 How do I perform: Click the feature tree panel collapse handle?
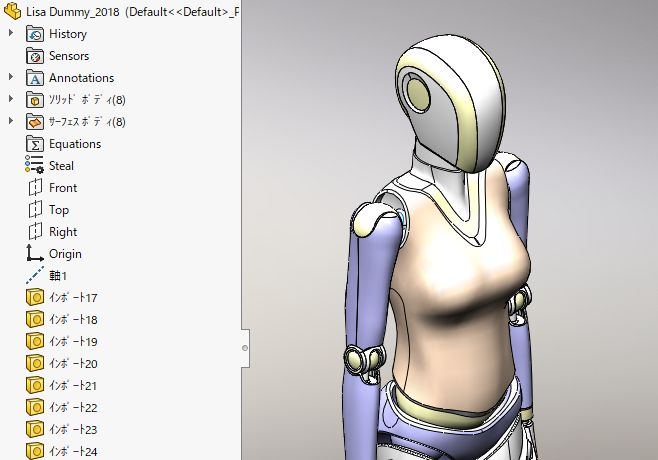point(245,348)
